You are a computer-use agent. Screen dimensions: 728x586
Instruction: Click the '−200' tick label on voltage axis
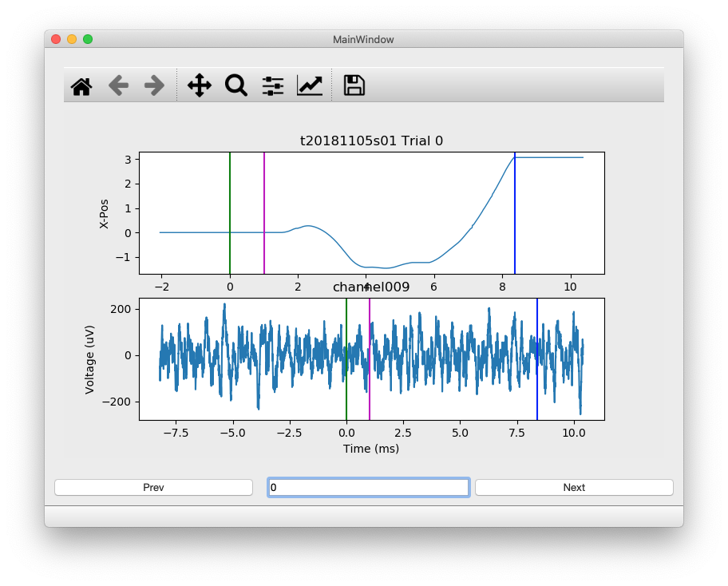click(x=117, y=402)
